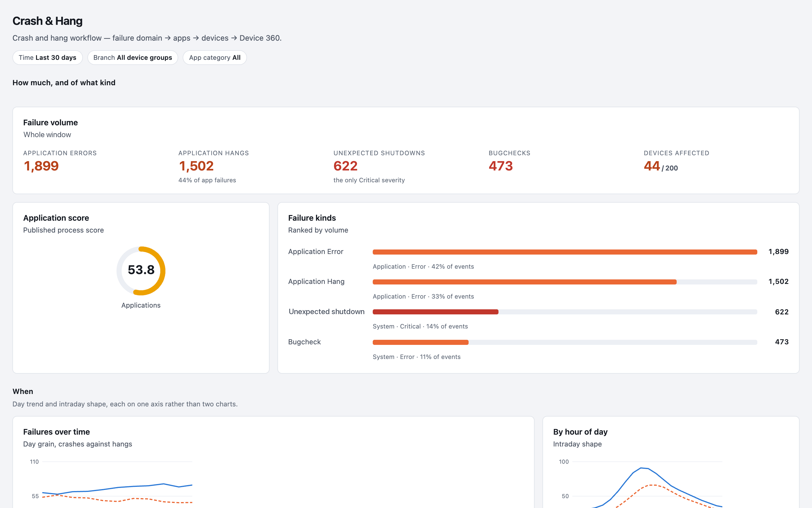
Task: Click the Failure volume card heading
Action: (50, 123)
